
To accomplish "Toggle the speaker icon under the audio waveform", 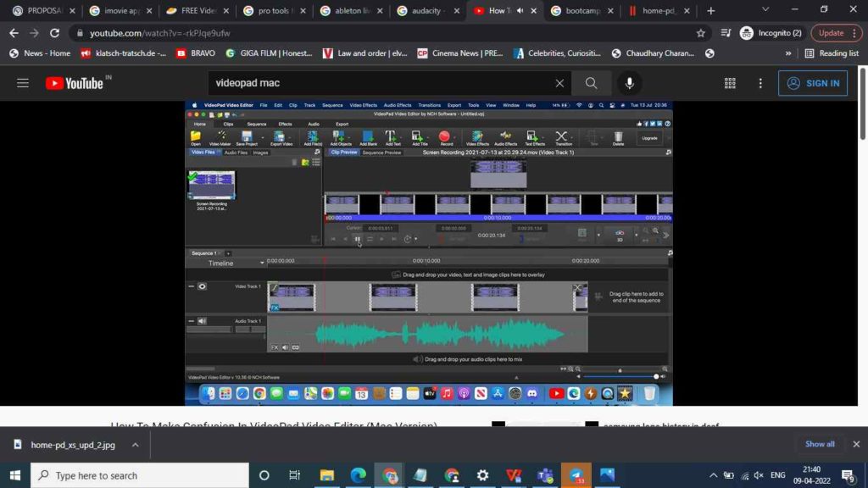I will [285, 347].
